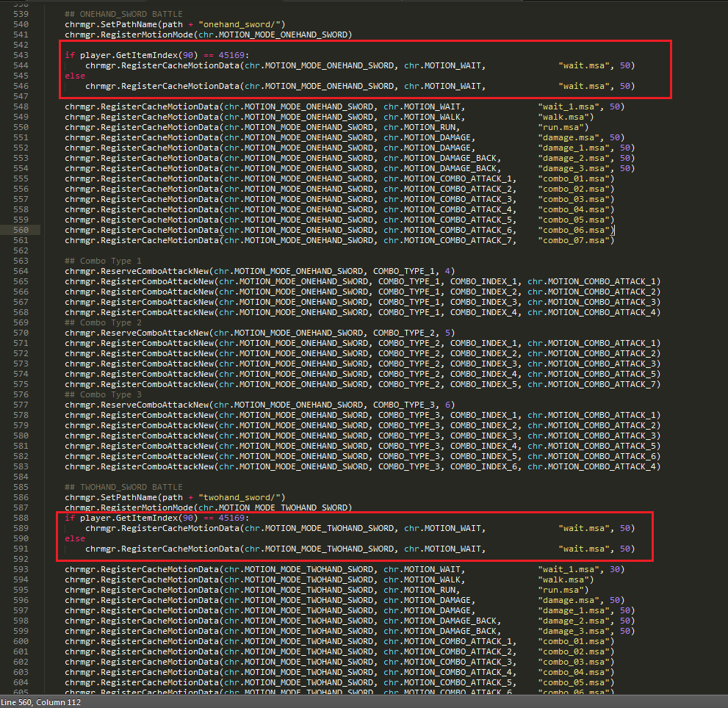The image size is (728, 708).
Task: Click the '## Combo Type 1' comment
Action: (x=103, y=261)
